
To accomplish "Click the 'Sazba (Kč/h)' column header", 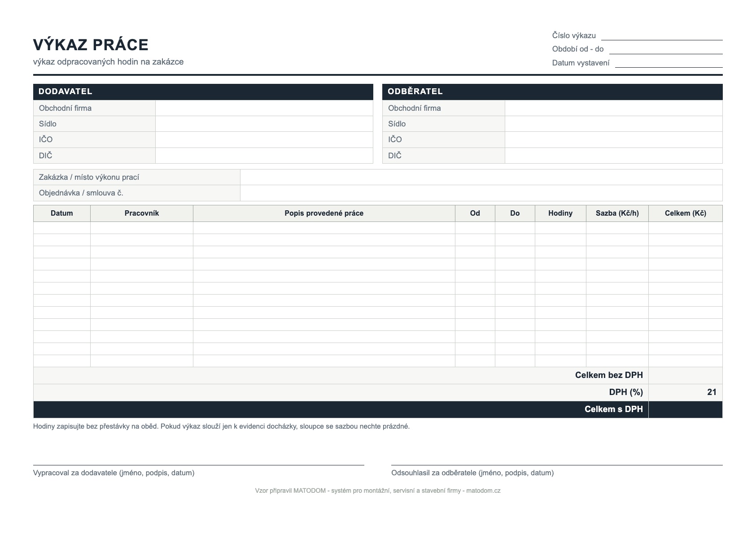I will (617, 213).
